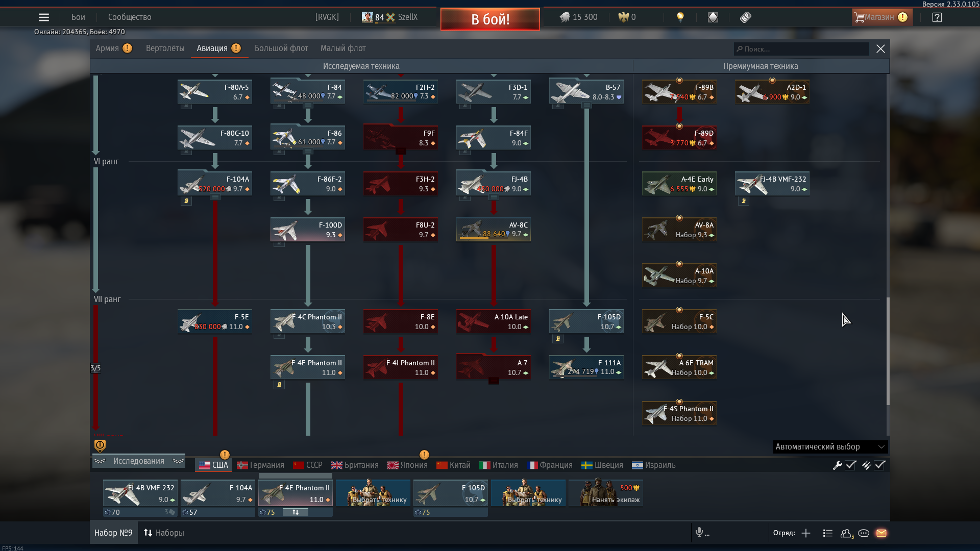Expand the B-57 vehicle group

tap(586, 106)
